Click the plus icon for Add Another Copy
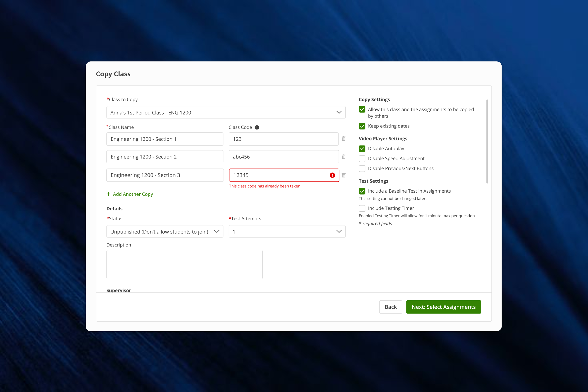 108,194
